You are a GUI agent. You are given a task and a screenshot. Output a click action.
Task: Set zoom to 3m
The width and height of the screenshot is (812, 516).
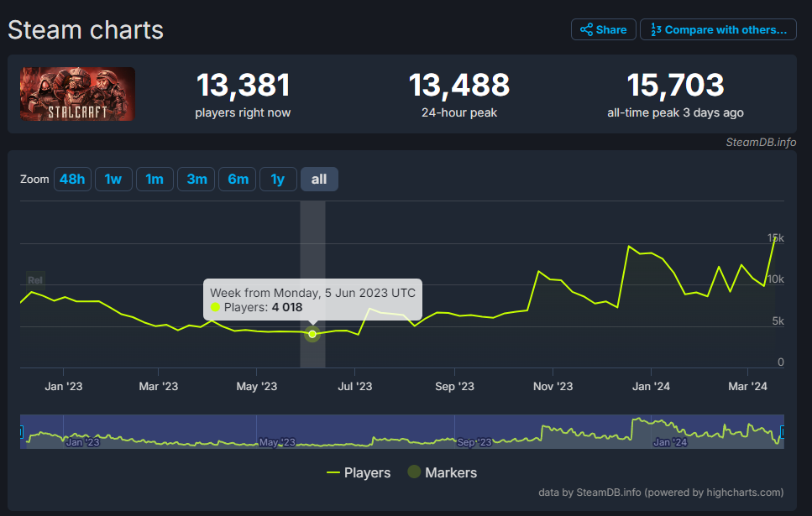196,179
